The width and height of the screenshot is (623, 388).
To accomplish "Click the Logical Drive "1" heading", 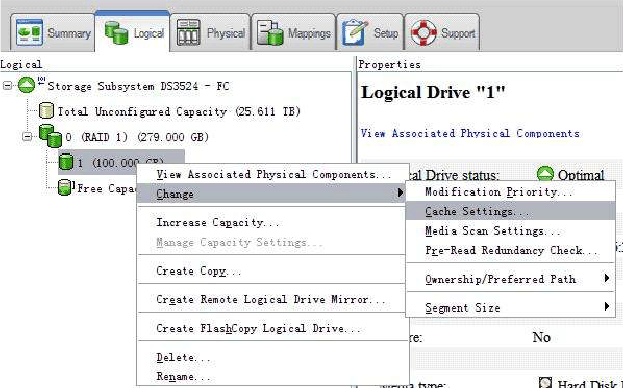I will [433, 93].
